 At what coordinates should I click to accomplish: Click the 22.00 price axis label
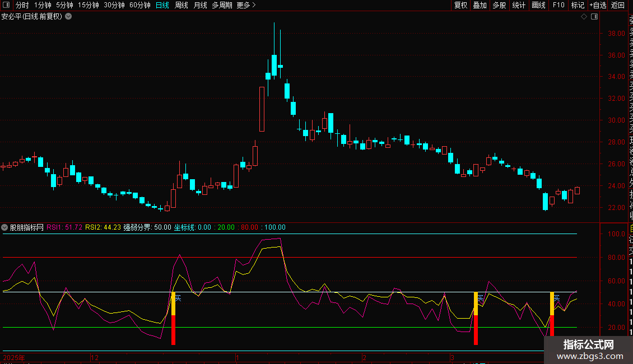tap(616, 207)
